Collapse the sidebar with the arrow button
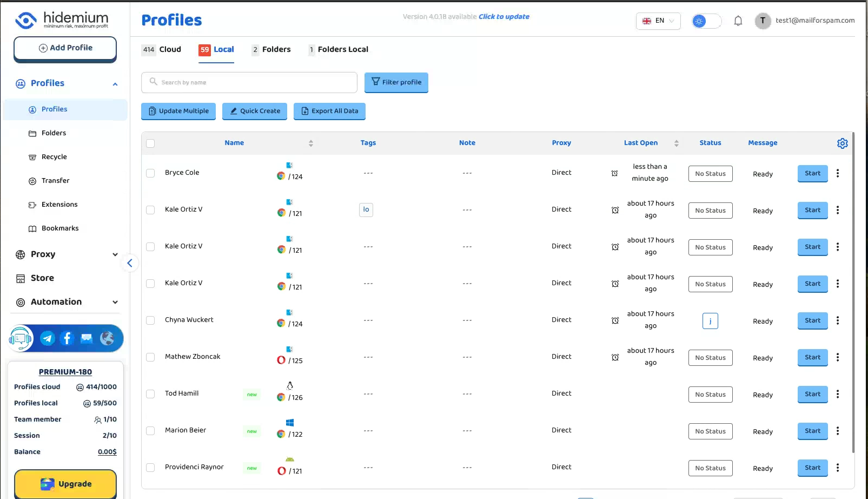The width and height of the screenshot is (868, 499). [x=130, y=263]
